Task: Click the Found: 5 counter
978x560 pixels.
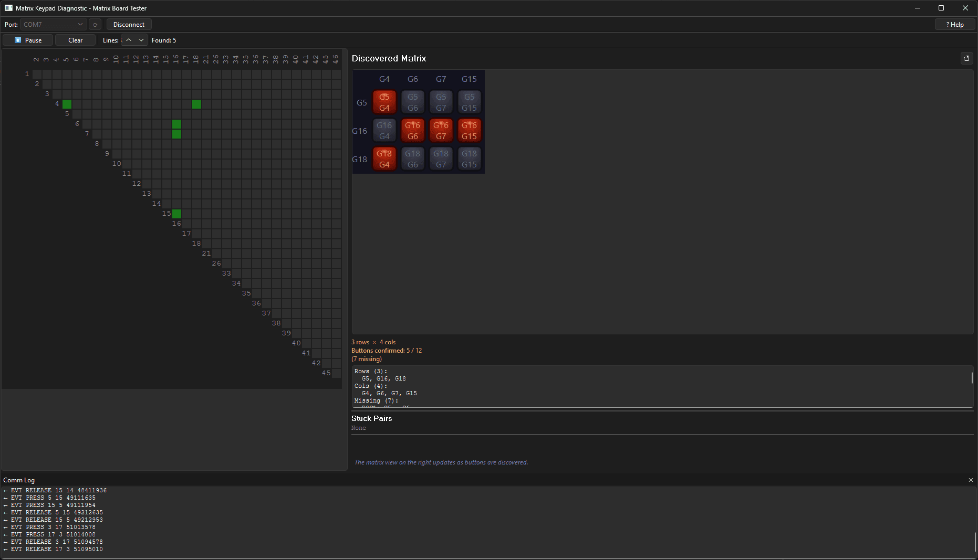Action: click(164, 40)
